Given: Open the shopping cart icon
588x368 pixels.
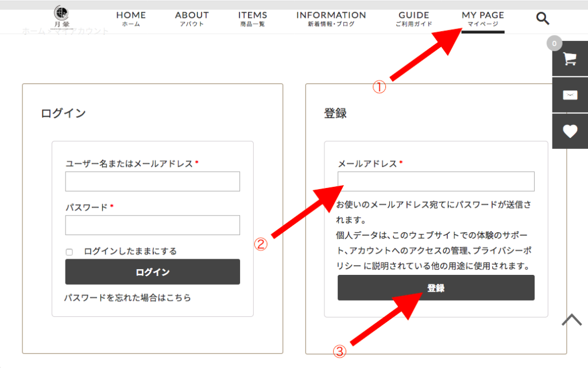Looking at the screenshot, I should [570, 59].
